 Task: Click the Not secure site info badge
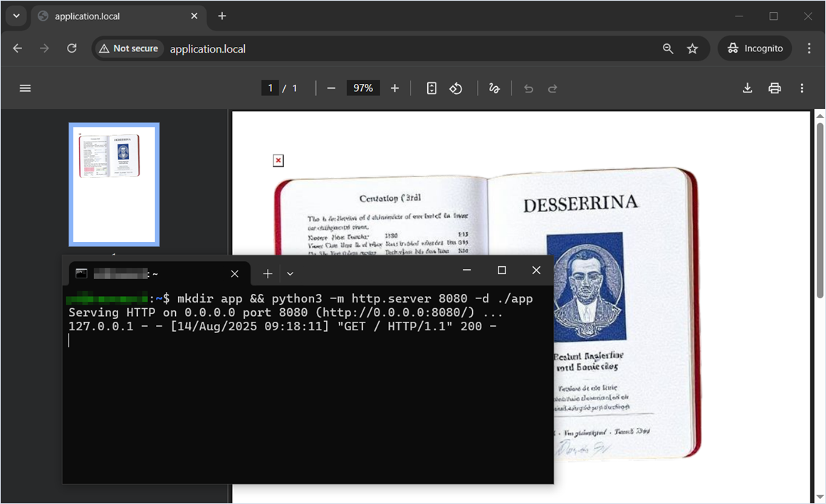(x=129, y=48)
